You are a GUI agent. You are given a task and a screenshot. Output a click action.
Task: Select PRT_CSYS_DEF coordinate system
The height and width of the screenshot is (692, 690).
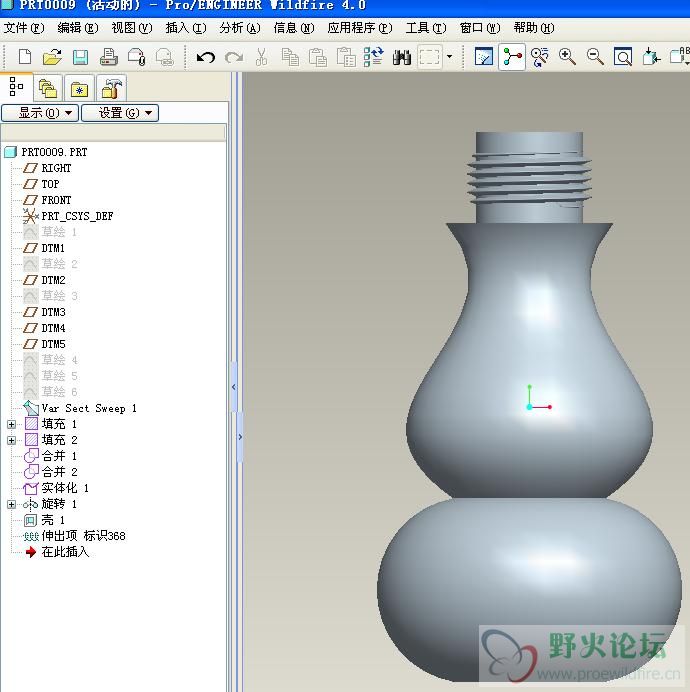coord(77,216)
